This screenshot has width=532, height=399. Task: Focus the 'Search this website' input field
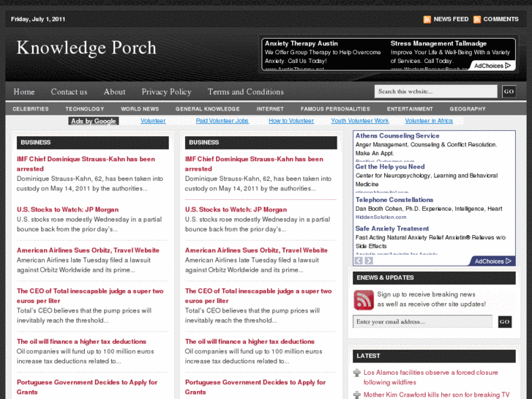point(435,92)
